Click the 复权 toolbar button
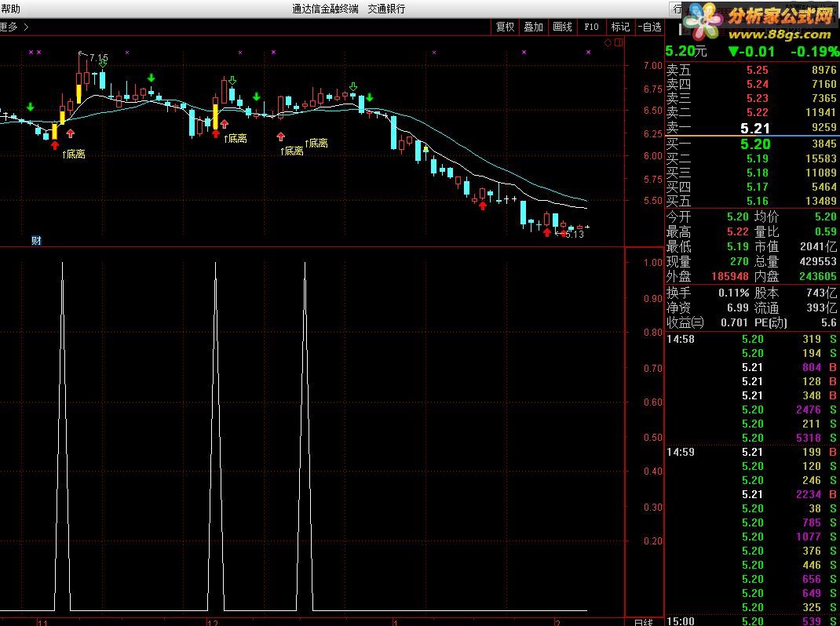840x626 pixels. [x=506, y=27]
